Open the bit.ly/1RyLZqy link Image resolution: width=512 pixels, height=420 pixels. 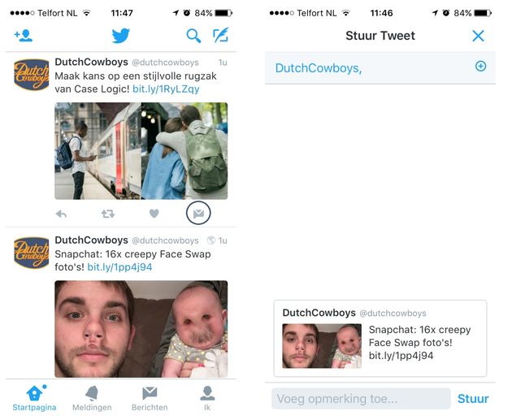[x=166, y=89]
